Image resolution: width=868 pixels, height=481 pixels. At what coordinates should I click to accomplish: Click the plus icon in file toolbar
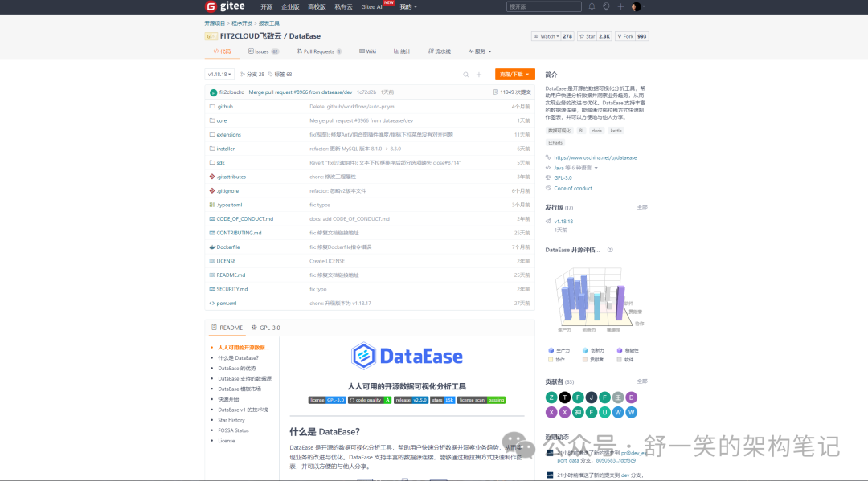[479, 75]
